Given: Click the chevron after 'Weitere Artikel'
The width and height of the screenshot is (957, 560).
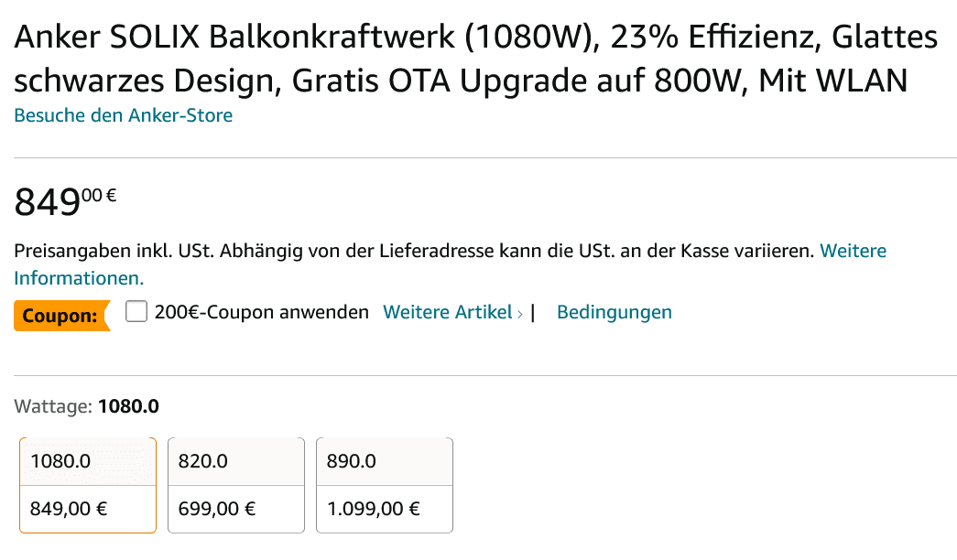Looking at the screenshot, I should click(520, 314).
